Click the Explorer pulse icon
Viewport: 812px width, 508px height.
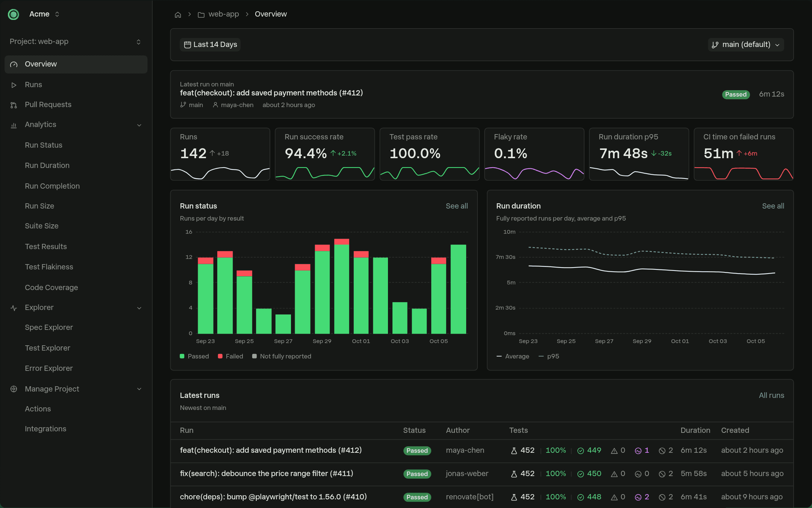[x=14, y=308]
